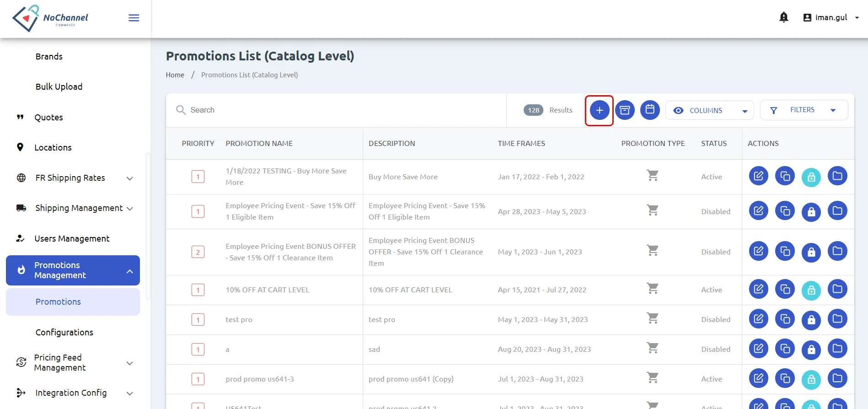This screenshot has height=409, width=868.
Task: Toggle the hamburger sidebar menu
Action: tap(134, 18)
